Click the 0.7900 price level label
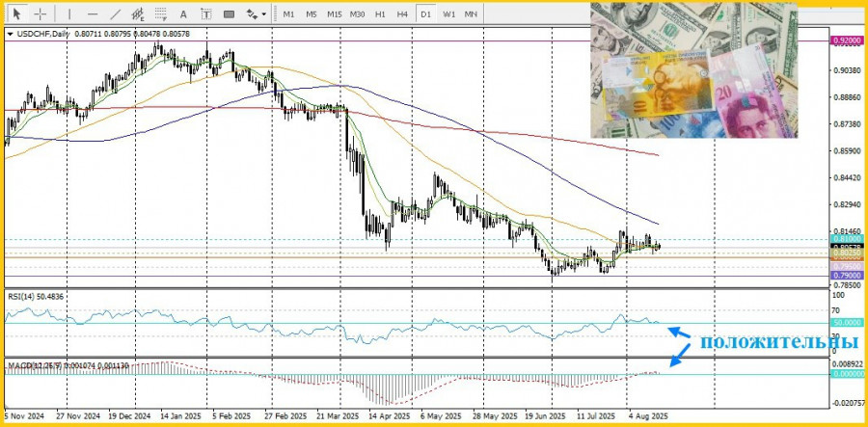 click(x=847, y=275)
